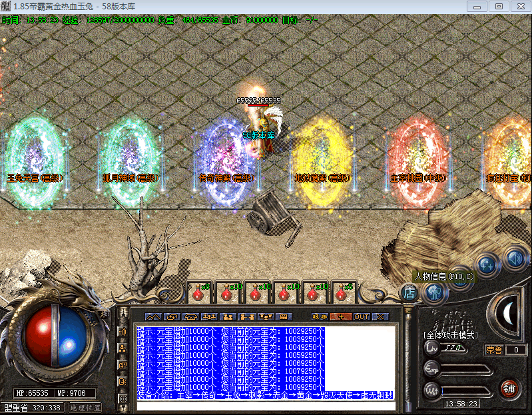Click the red 铺 stall button
Screen dimensions: 532x415
click(509, 388)
